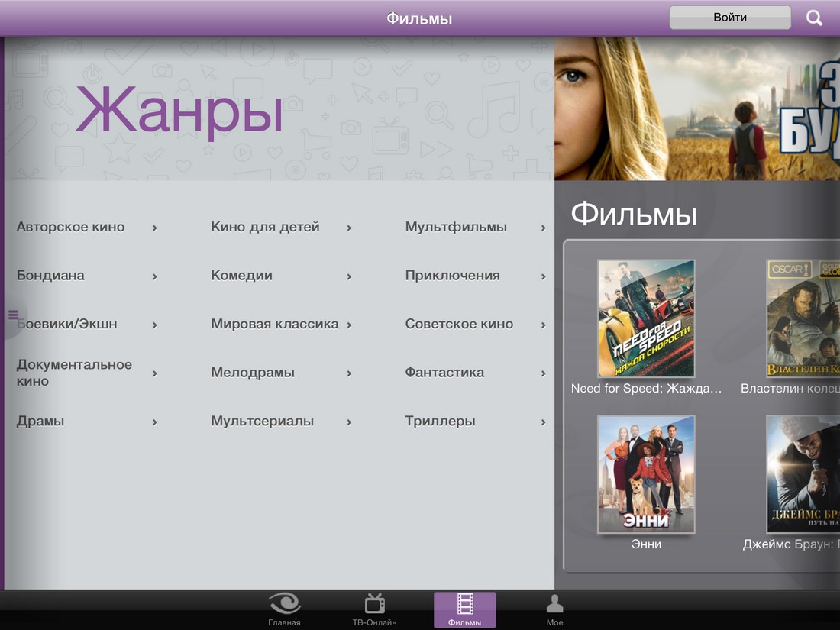840x630 pixels.
Task: Select the Комедии genre
Action: [241, 276]
